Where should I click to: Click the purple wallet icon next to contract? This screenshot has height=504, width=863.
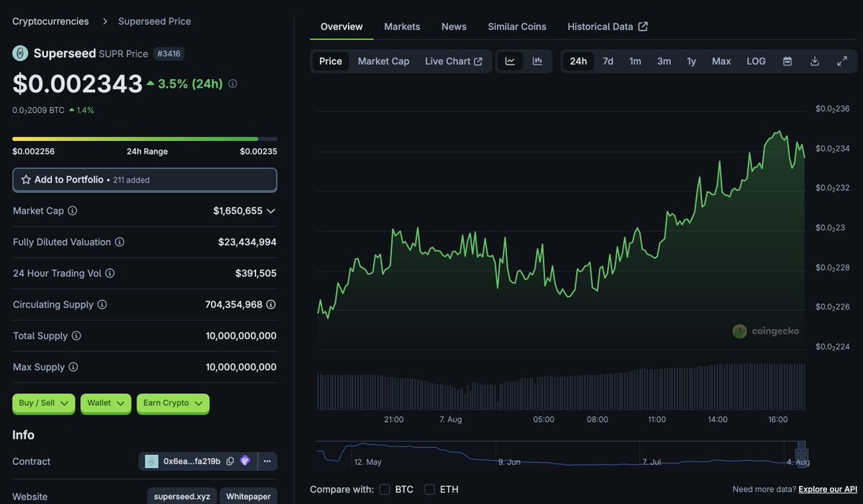pyautogui.click(x=245, y=461)
